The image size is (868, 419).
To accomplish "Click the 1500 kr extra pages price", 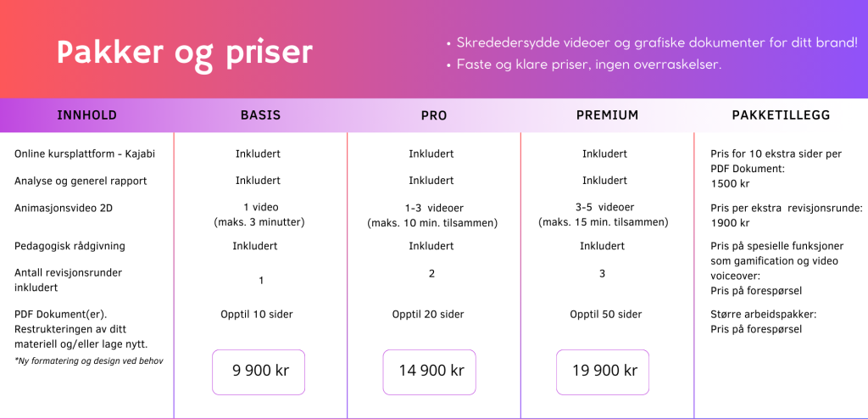I will pos(731,182).
